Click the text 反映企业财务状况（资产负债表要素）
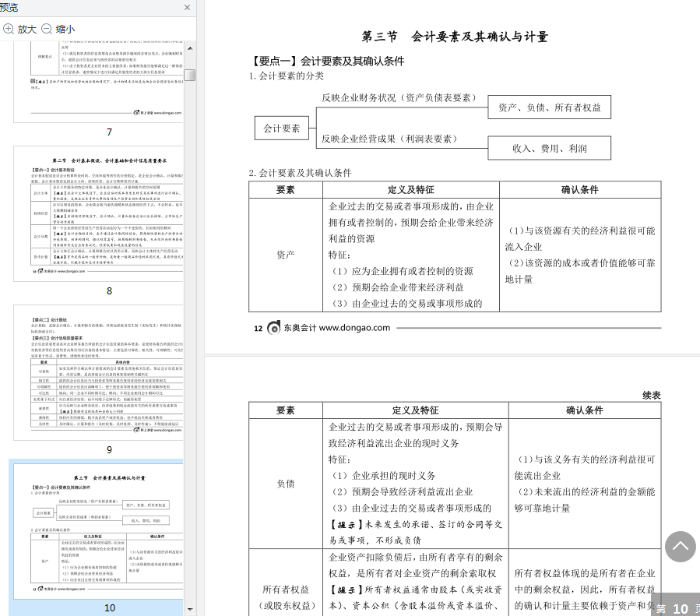This screenshot has height=616, width=700. point(399,98)
